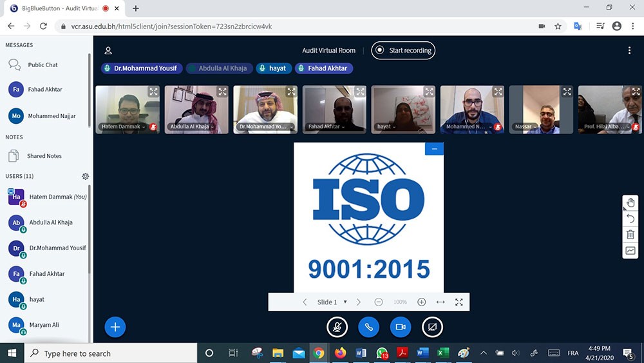
Task: Toggle screen sharing
Action: click(432, 327)
